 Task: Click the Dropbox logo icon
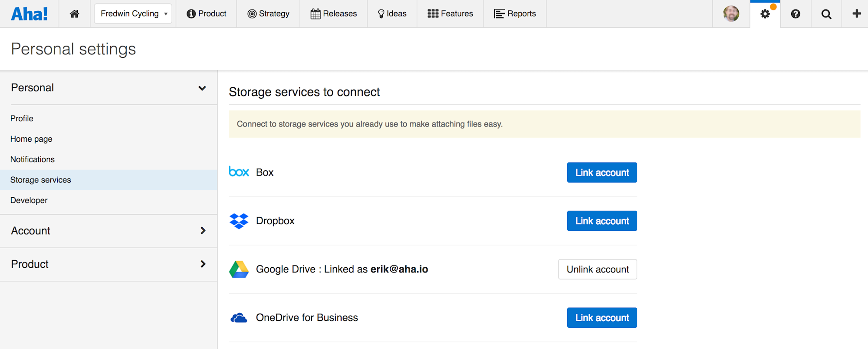pyautogui.click(x=239, y=221)
